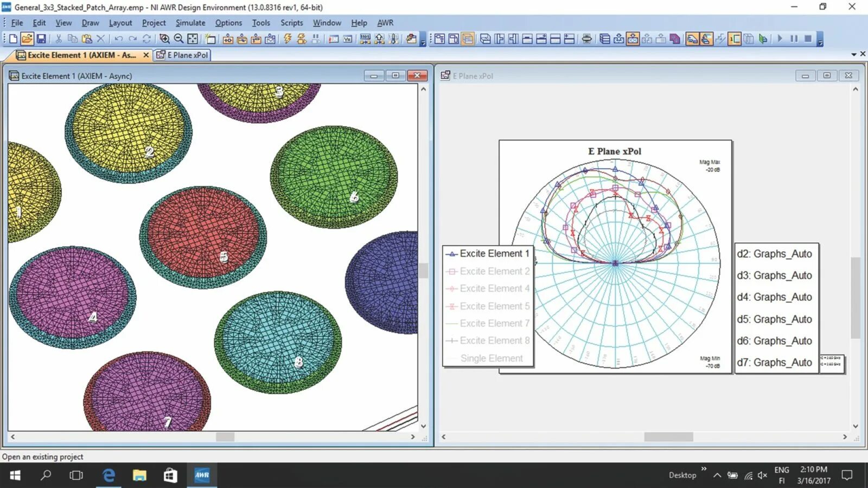
Task: Pause the animation
Action: pyautogui.click(x=794, y=38)
